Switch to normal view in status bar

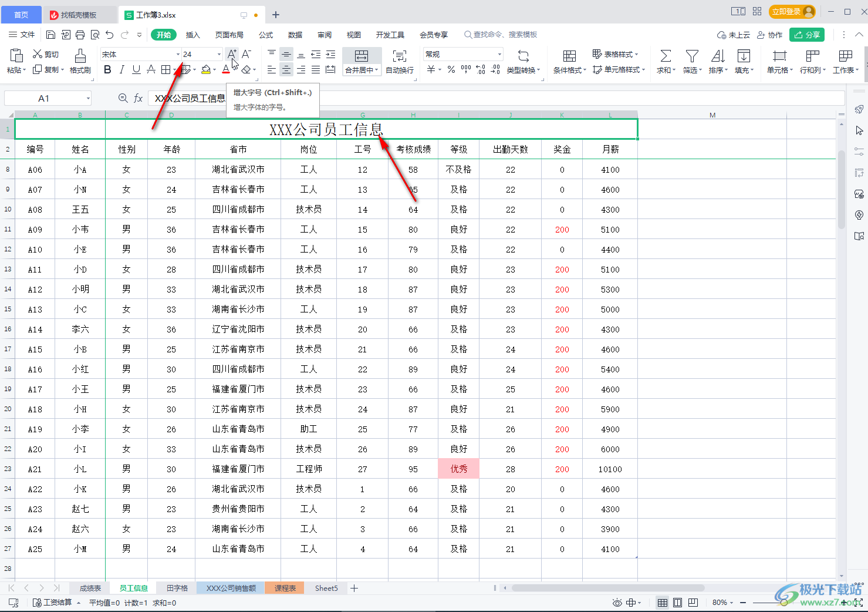tap(663, 603)
